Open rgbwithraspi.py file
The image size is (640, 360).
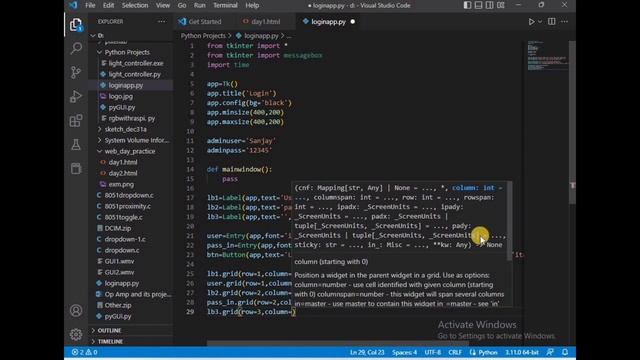131,118
